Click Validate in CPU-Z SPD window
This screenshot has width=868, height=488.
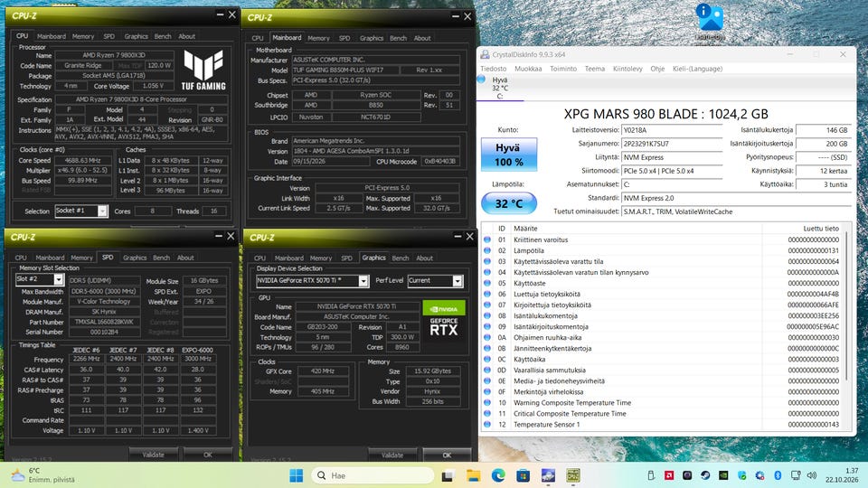154,455
